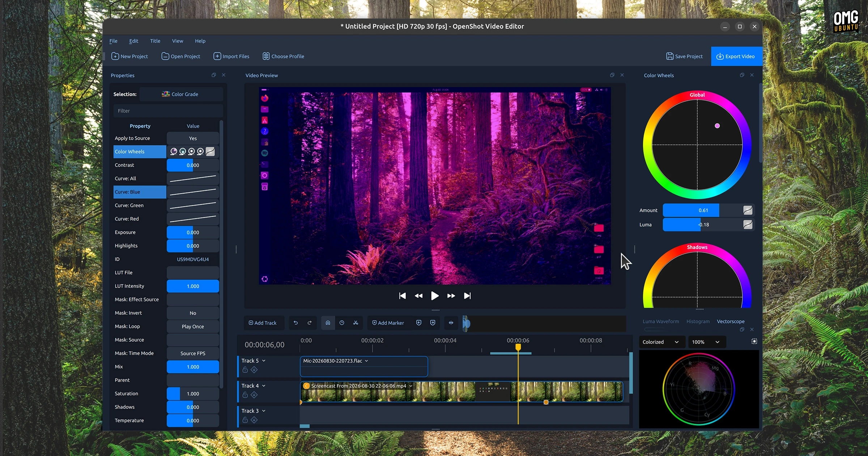Viewport: 868px width, 456px height.
Task: Toggle lock on Track 5
Action: tap(245, 370)
